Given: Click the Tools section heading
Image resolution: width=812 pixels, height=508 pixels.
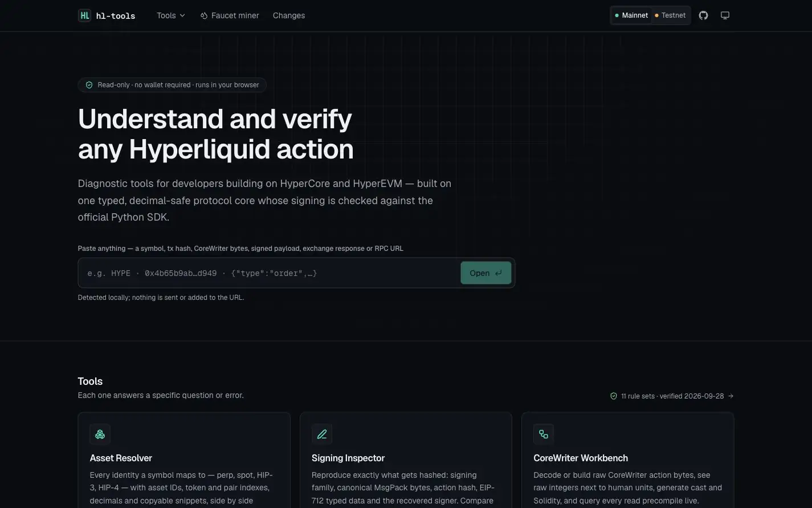Looking at the screenshot, I should point(90,381).
